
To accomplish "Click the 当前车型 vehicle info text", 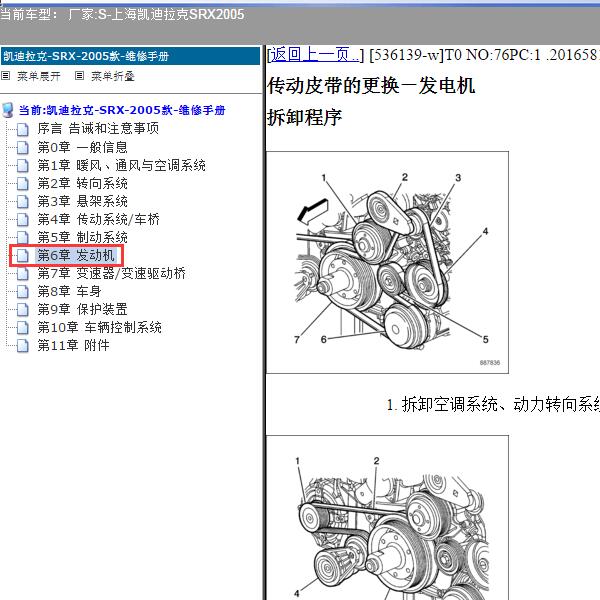I will 122,15.
